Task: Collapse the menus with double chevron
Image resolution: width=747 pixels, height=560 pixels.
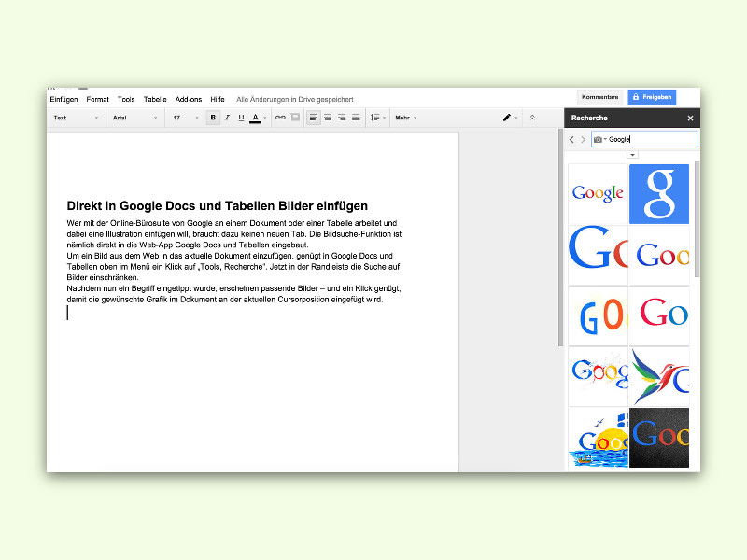Action: (532, 118)
